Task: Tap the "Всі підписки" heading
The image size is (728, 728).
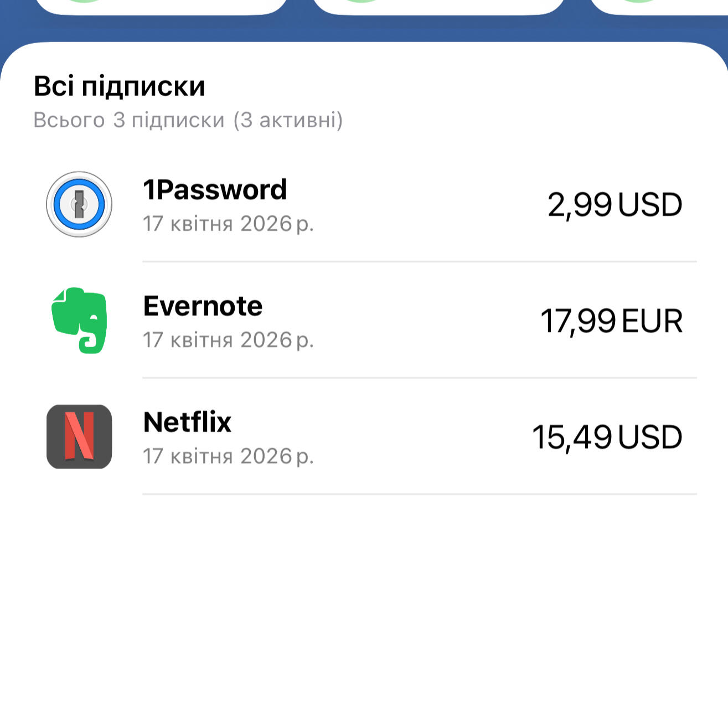Action: (119, 86)
